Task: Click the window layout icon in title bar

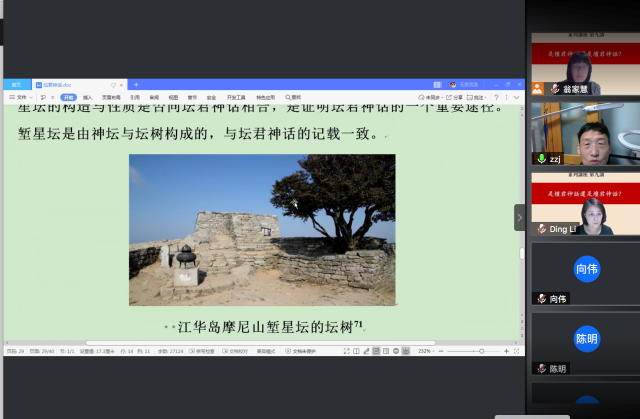Action: coord(437,84)
